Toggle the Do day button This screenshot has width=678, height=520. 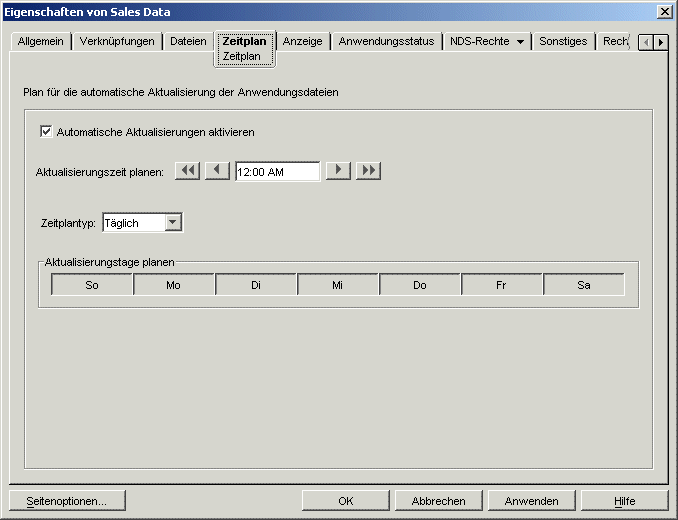click(420, 284)
